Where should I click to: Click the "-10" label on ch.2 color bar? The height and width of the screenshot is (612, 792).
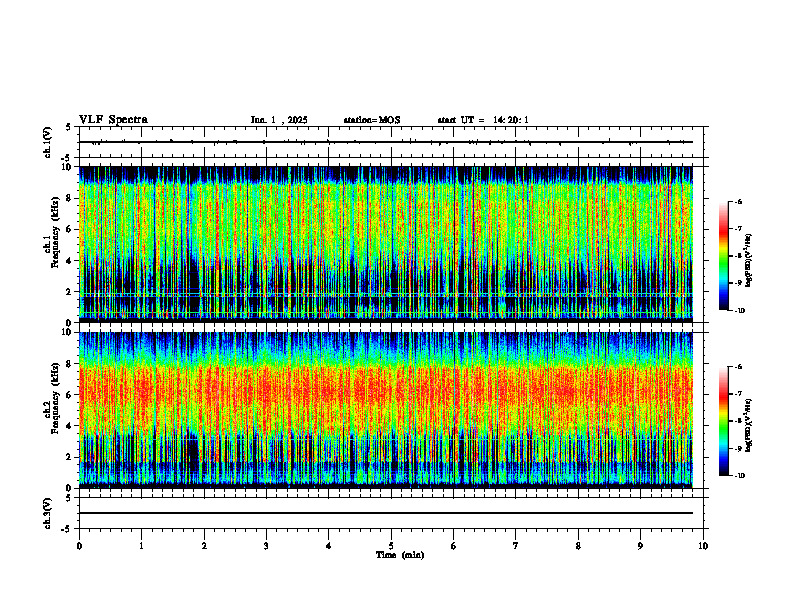click(739, 476)
